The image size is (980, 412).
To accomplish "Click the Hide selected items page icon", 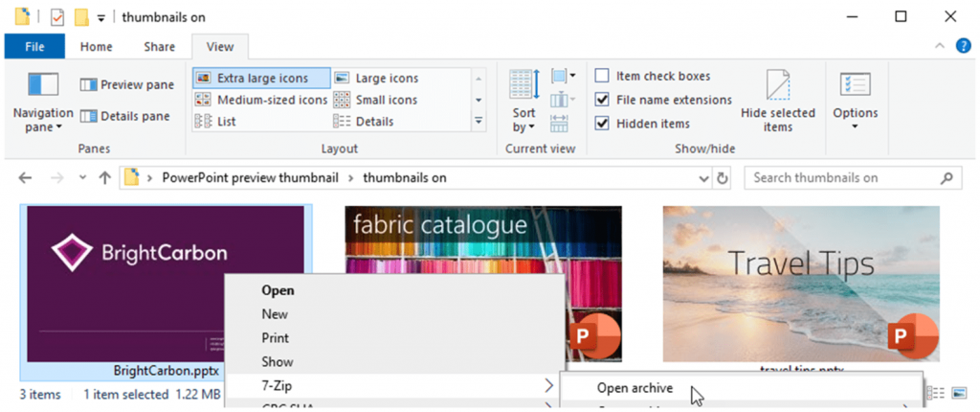I will point(778,84).
